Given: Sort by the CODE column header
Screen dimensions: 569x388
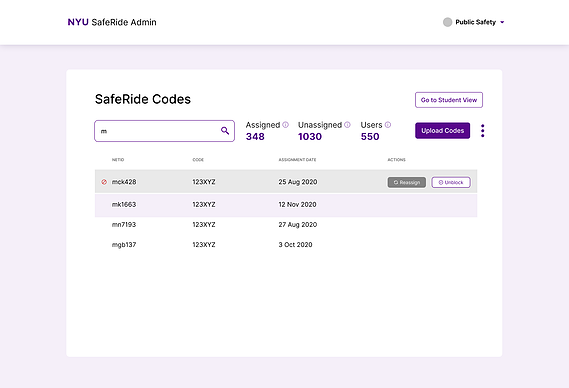Looking at the screenshot, I should click(x=198, y=160).
